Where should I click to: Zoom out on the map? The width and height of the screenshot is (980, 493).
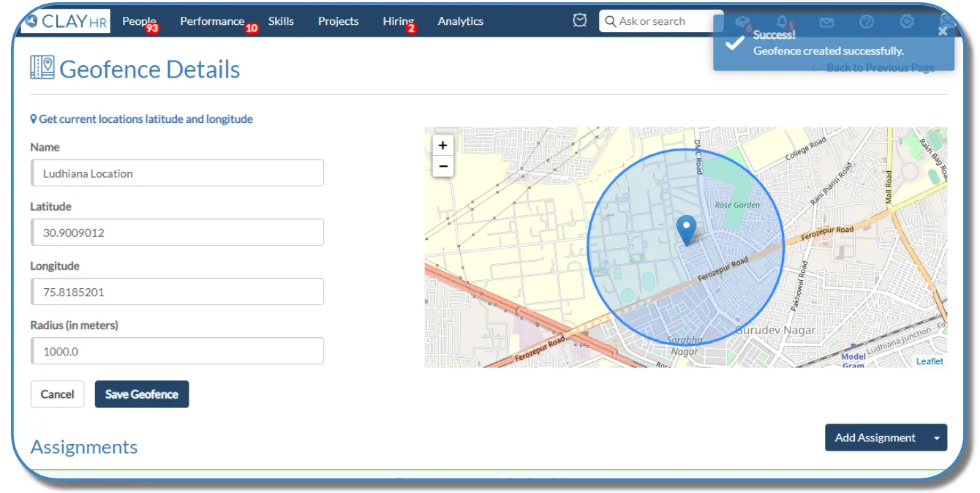442,166
